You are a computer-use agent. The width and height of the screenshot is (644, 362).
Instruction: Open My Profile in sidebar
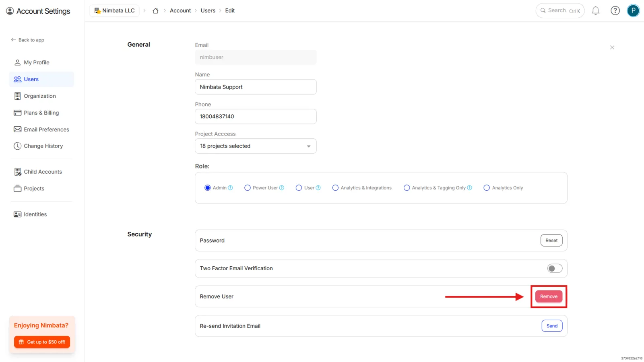coord(41,62)
